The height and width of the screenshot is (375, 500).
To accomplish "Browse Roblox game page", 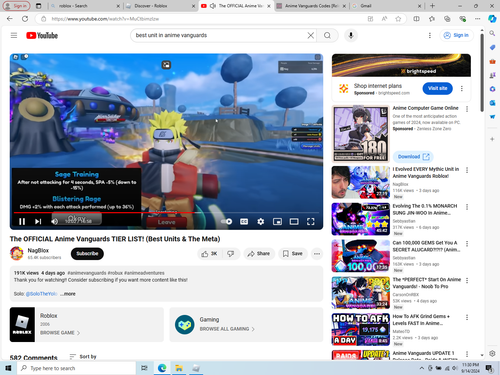I will [x=60, y=333].
